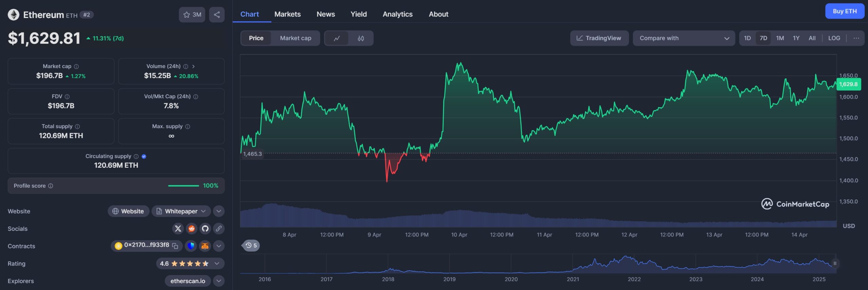Set chart range to All
This screenshot has height=290, width=868.
click(x=812, y=38)
